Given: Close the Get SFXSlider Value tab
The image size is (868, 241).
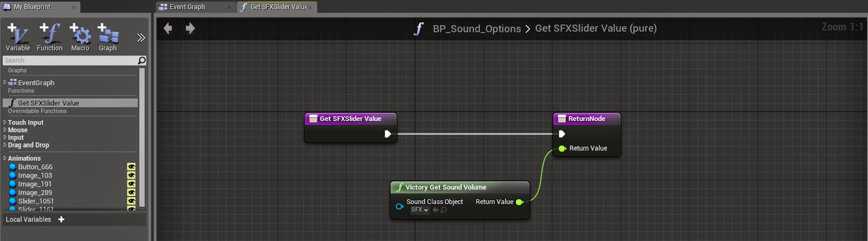Looking at the screenshot, I should [310, 7].
